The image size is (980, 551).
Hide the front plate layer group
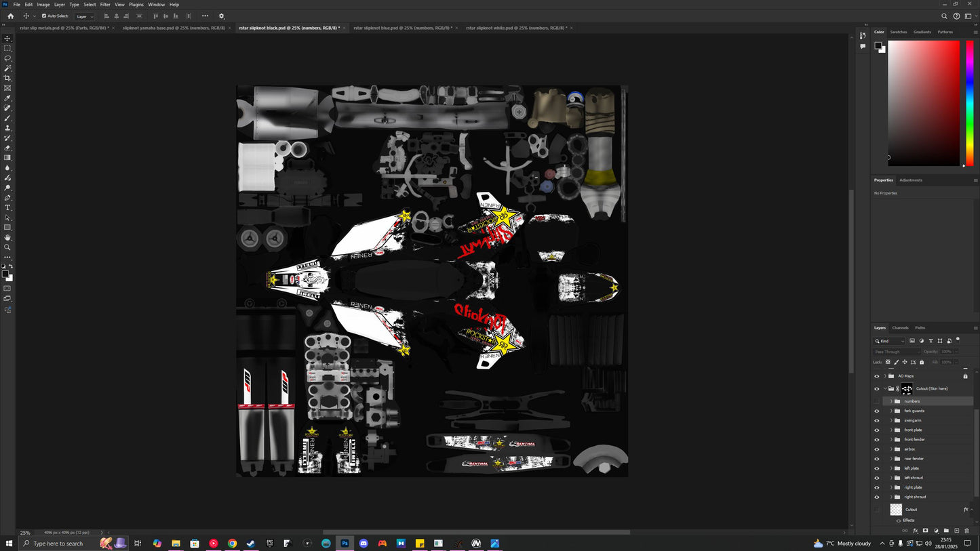tap(876, 430)
